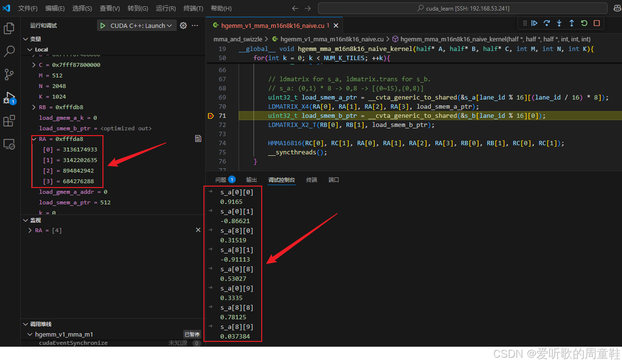This screenshot has width=622, height=364.
Task: Open the VS Code application icon menu
Action: click(x=6, y=8)
